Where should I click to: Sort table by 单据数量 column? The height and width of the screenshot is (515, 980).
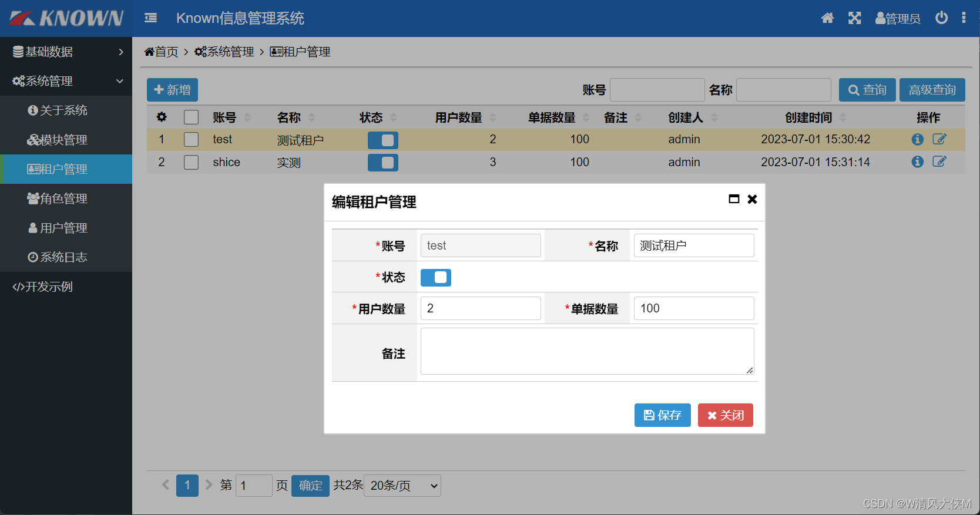[x=586, y=117]
